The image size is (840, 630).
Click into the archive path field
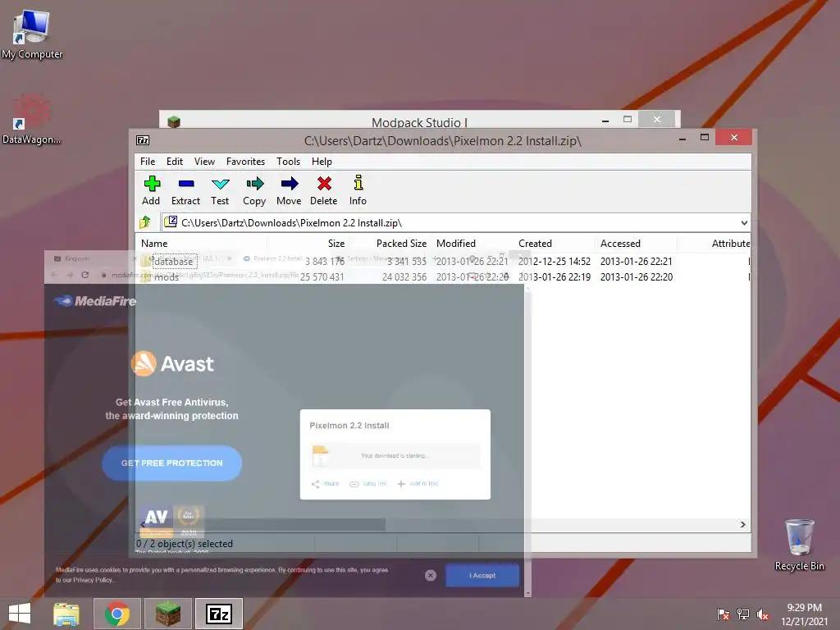coord(450,223)
